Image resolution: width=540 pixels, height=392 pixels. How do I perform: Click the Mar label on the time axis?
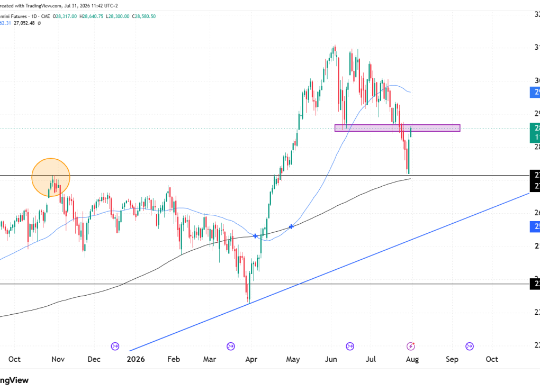coord(210,359)
